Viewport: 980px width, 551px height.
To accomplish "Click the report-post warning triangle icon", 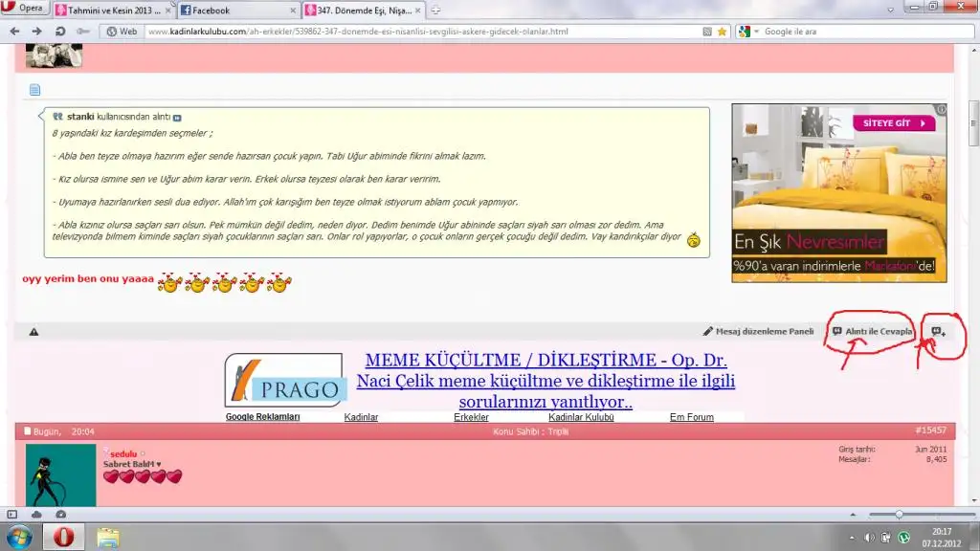I will (x=33, y=332).
